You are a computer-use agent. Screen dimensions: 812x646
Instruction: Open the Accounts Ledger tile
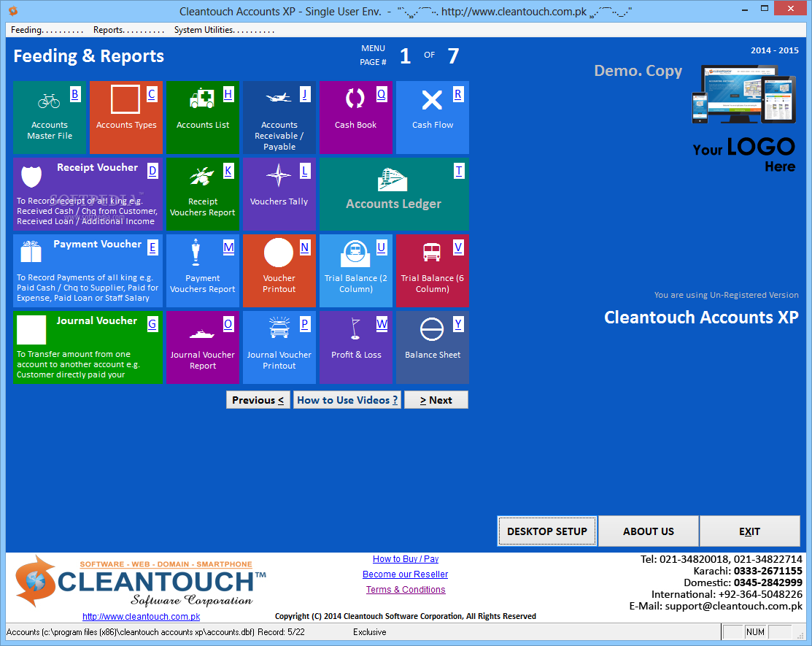394,193
